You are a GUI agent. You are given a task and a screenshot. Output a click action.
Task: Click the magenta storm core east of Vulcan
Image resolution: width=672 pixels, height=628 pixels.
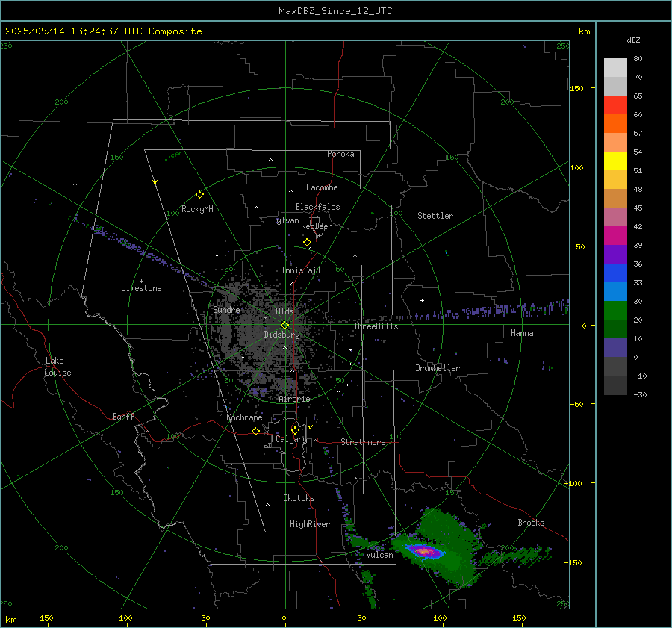coord(424,551)
